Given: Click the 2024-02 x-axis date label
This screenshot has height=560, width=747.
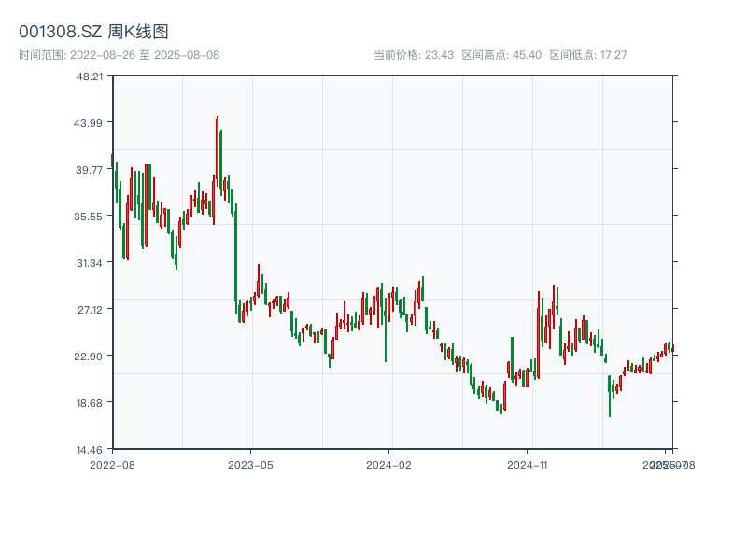Looking at the screenshot, I should click(x=388, y=464).
